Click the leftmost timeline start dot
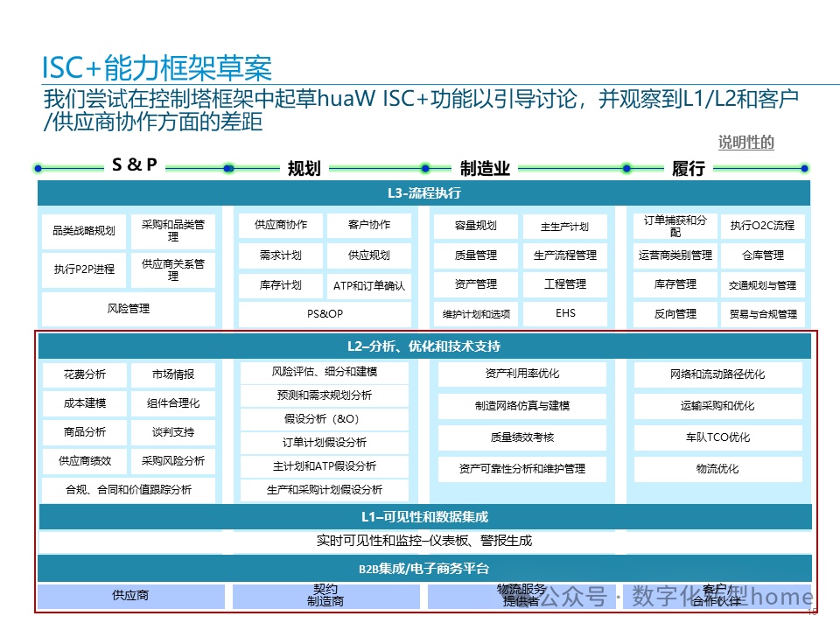 [x=36, y=167]
